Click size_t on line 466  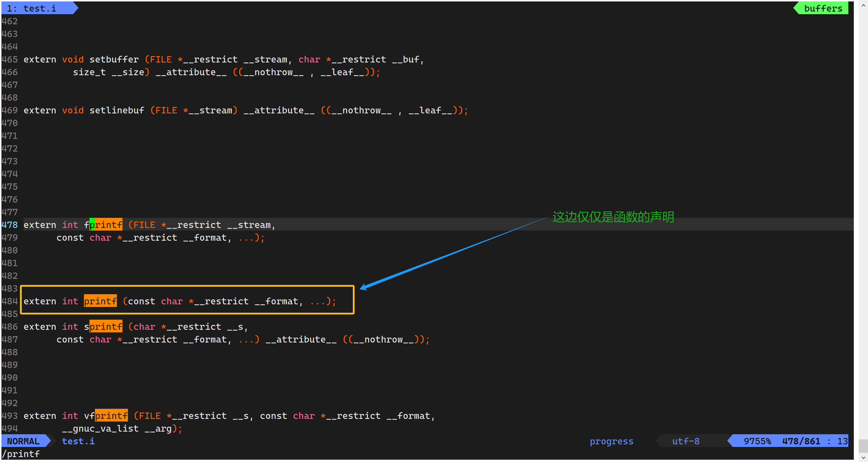tap(89, 72)
